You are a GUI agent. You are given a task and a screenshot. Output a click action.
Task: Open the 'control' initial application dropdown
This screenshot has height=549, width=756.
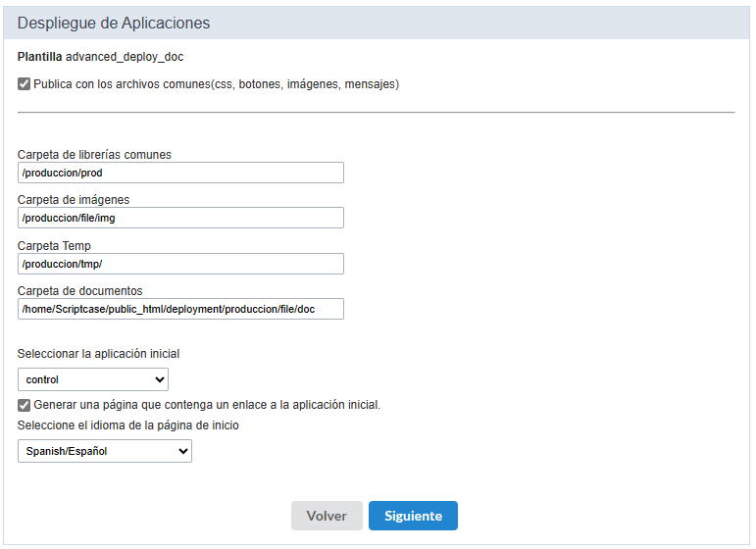[93, 379]
